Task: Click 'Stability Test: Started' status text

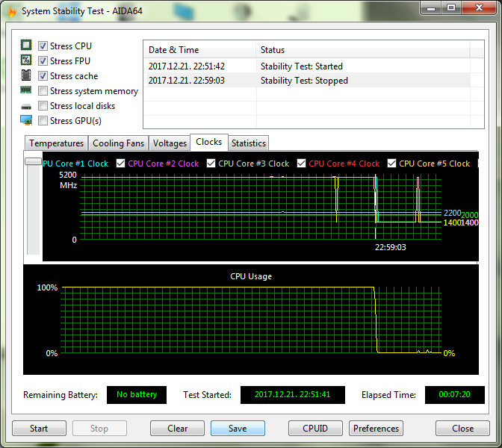Action: coord(302,66)
